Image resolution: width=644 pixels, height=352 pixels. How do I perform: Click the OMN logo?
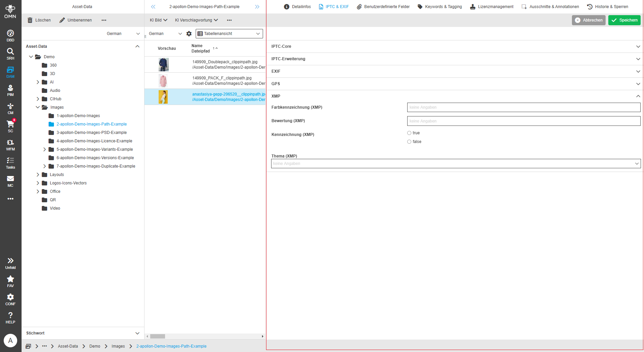[10, 11]
